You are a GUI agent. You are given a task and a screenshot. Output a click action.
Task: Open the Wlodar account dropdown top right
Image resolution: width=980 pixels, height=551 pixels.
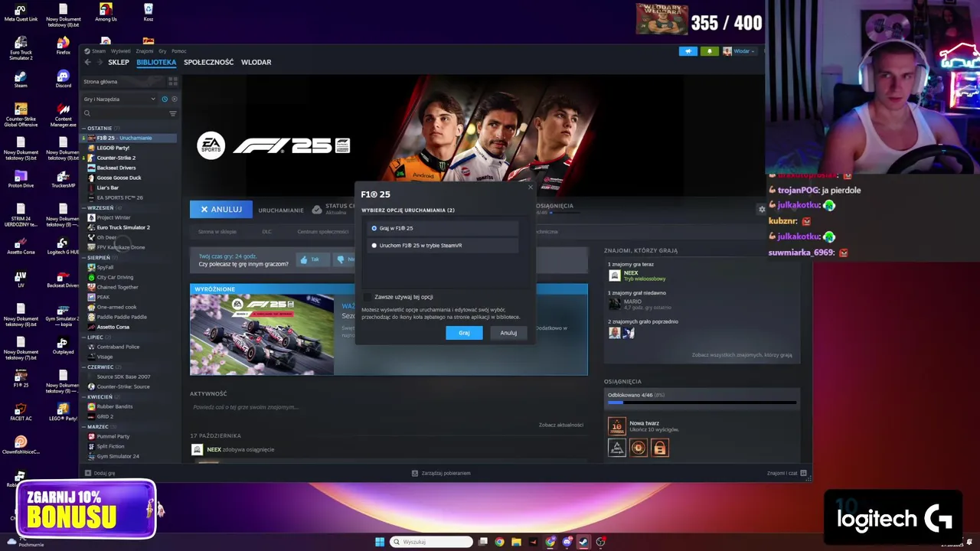tap(739, 51)
